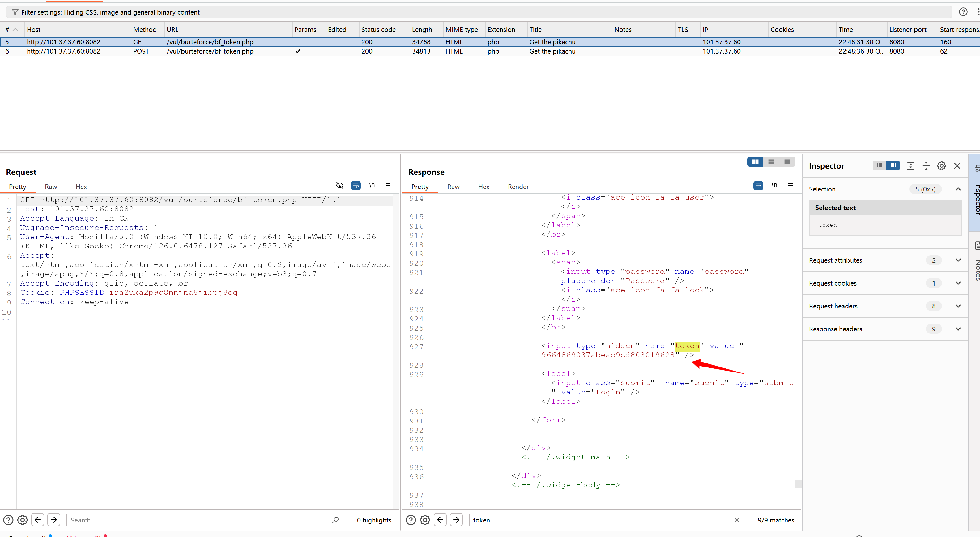Viewport: 980px width, 537px height.
Task: Click the filter funnel icon
Action: point(15,12)
